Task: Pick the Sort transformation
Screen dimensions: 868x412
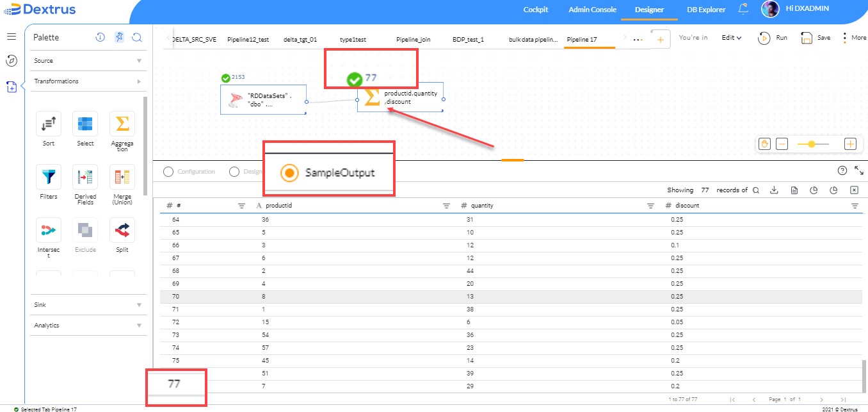Action: click(x=49, y=124)
